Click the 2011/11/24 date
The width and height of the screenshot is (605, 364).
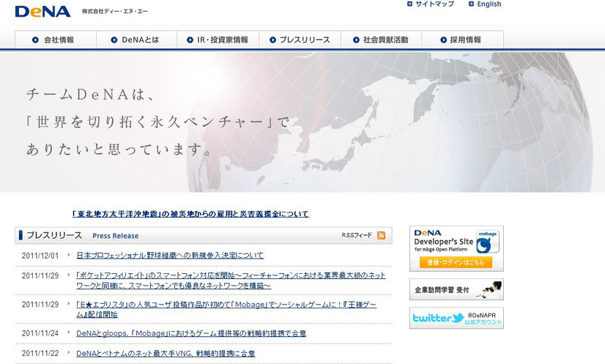40,333
